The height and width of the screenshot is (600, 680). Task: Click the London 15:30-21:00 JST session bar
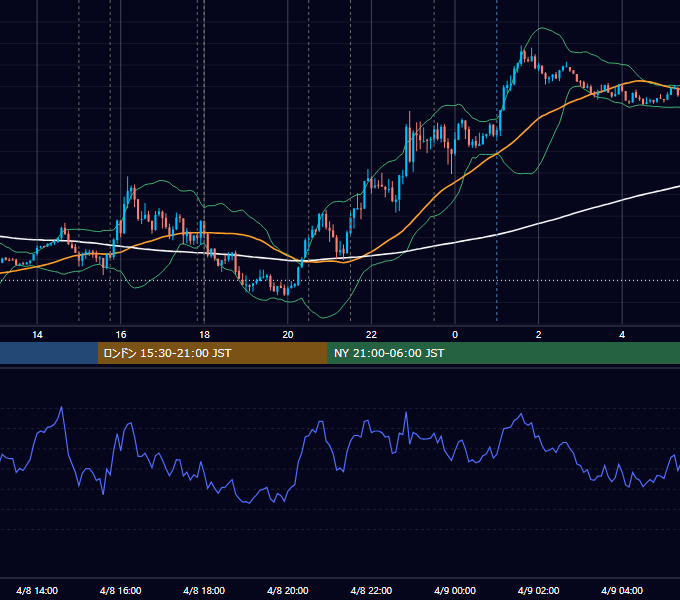pos(212,353)
